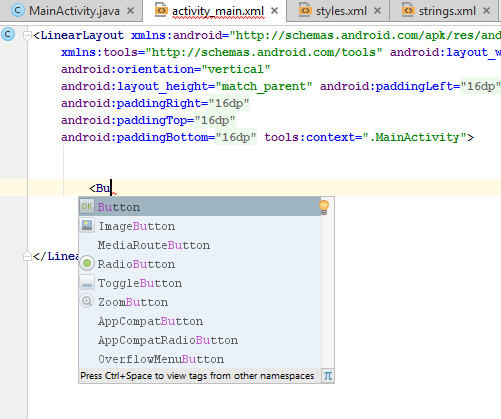Viewport: 501px width, 419px height.
Task: Switch to the MainActivity.java tab
Action: tap(72, 11)
